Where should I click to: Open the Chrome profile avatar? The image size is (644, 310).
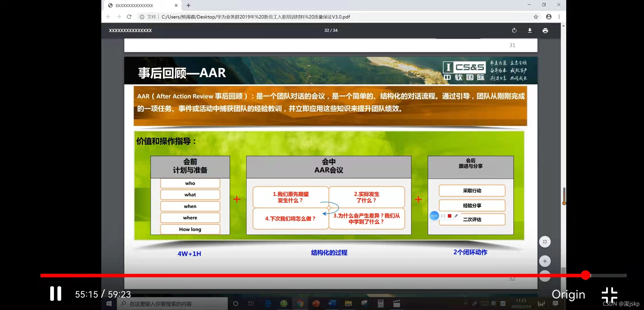click(x=548, y=17)
